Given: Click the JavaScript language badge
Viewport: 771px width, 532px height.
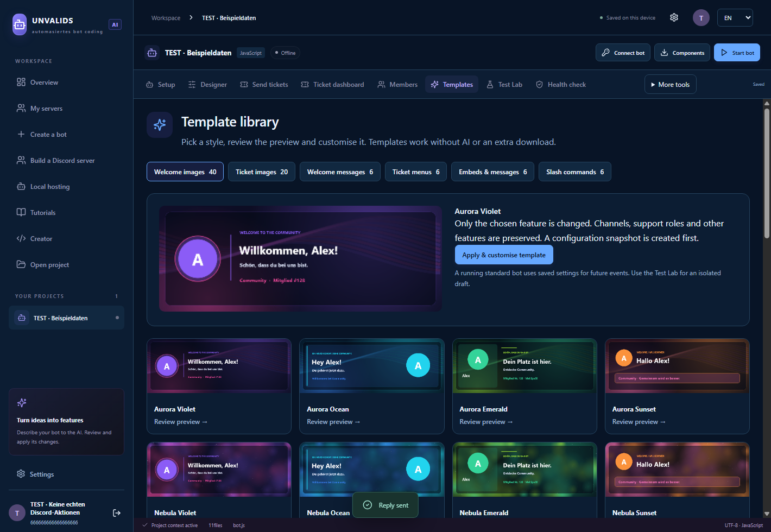Looking at the screenshot, I should 251,53.
